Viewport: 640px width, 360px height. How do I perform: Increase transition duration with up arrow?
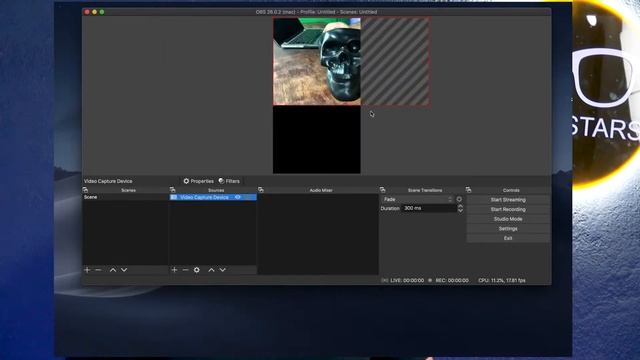pyautogui.click(x=460, y=206)
